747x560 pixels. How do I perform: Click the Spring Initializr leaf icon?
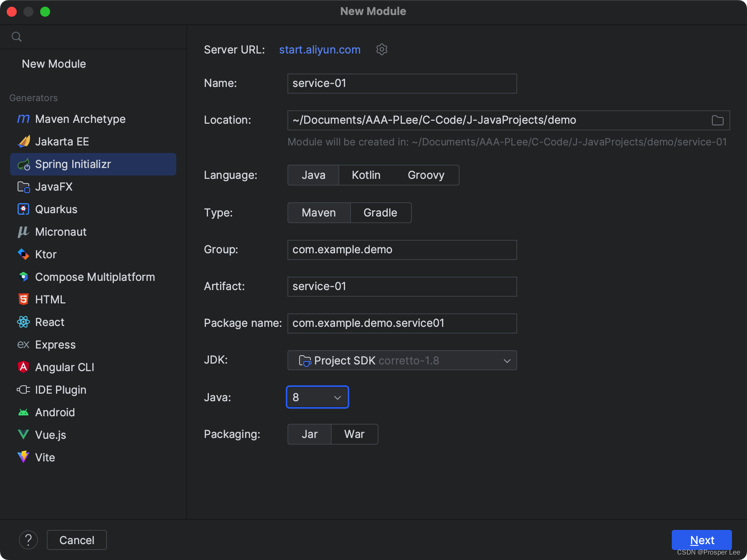click(23, 164)
